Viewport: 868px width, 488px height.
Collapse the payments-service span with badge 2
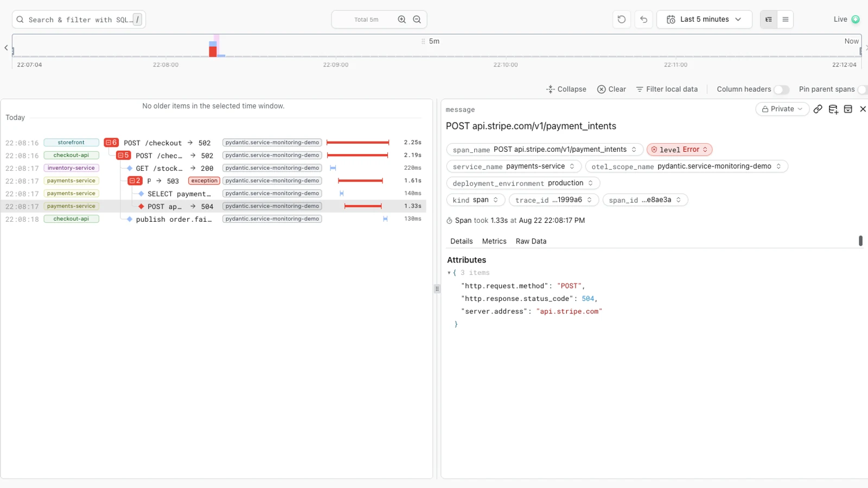tap(135, 181)
